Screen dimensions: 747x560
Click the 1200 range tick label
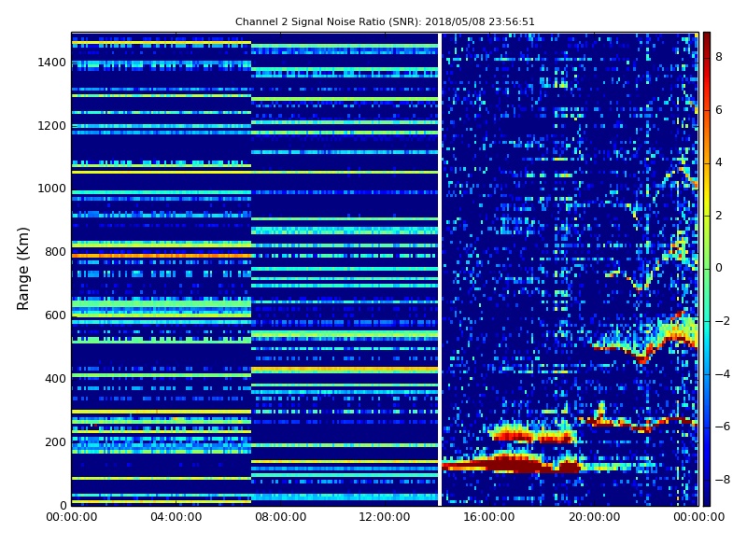tap(52, 126)
